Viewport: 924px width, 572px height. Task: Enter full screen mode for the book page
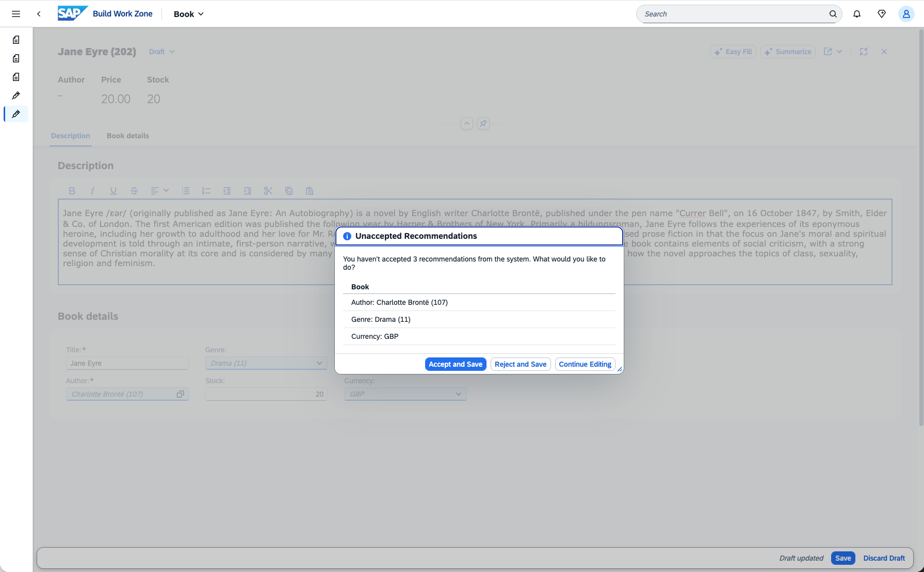(864, 52)
